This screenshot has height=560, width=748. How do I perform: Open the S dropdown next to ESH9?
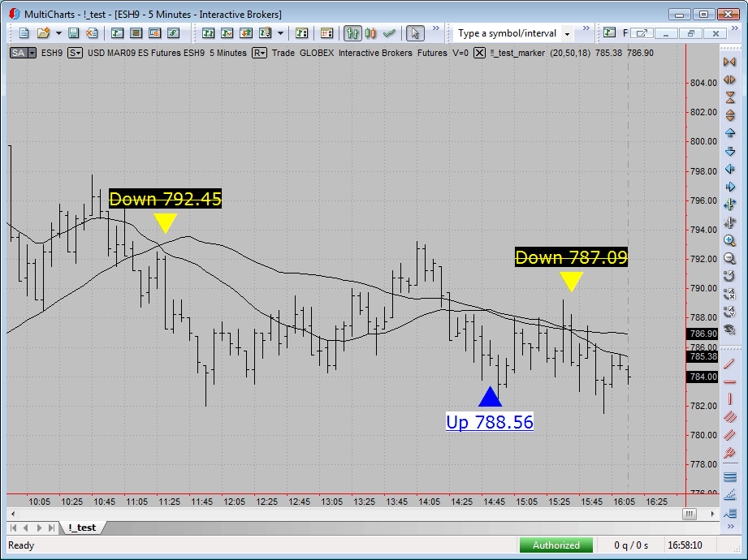tap(75, 53)
